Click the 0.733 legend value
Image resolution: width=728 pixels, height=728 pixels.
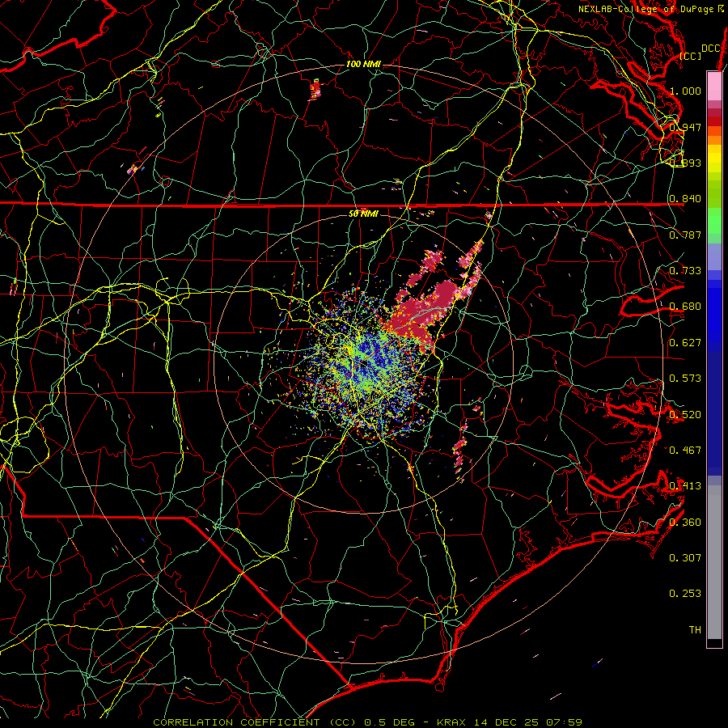coord(685,271)
